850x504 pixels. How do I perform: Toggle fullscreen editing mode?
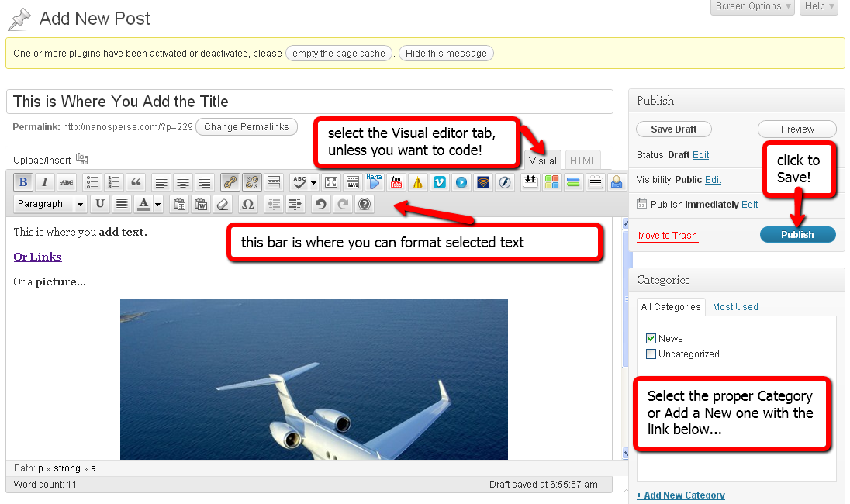tap(331, 182)
